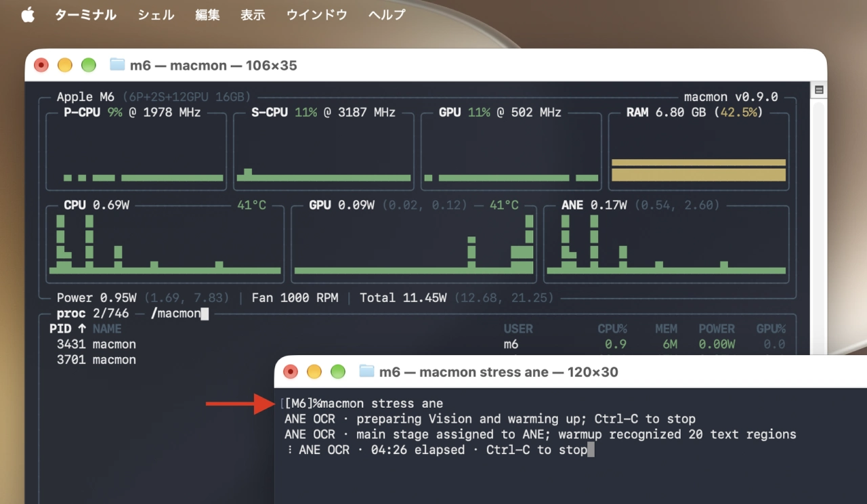Click the CPU% column header

(612, 329)
